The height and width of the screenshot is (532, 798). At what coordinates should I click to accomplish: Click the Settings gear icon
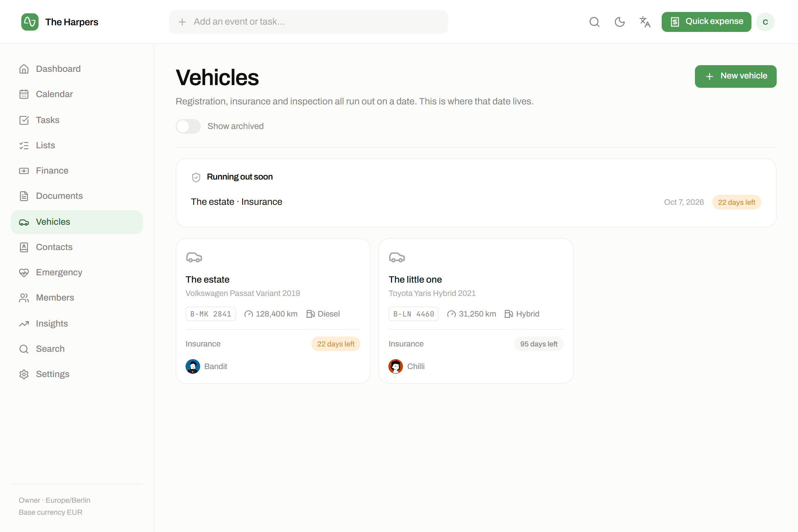point(24,374)
